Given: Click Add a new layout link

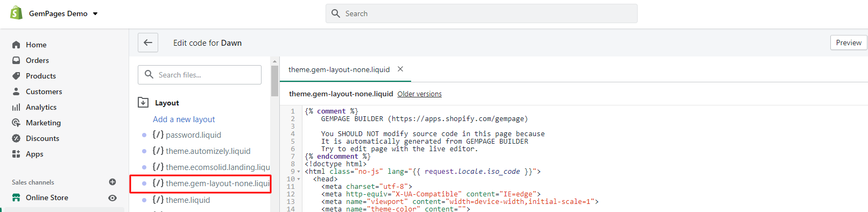Looking at the screenshot, I should click(184, 119).
